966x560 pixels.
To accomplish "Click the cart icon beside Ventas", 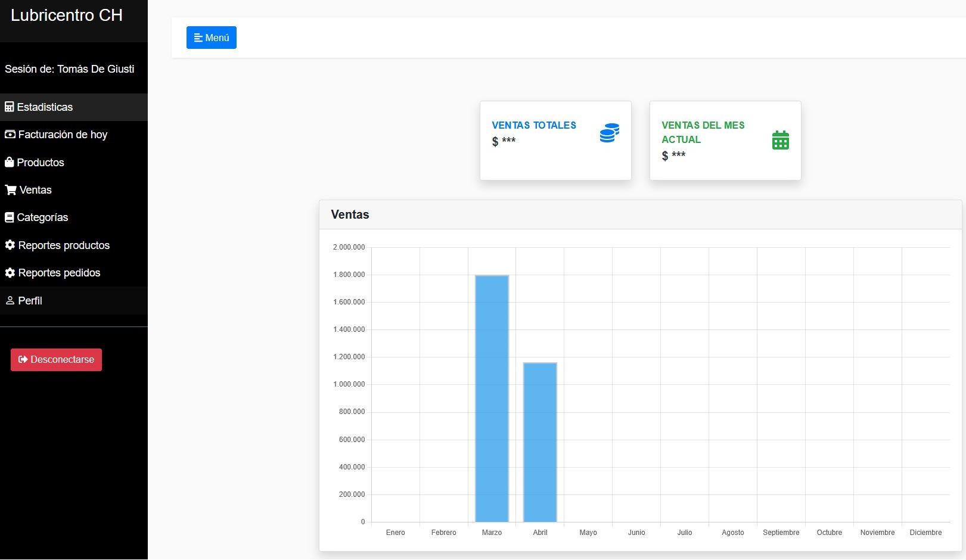I will (11, 190).
